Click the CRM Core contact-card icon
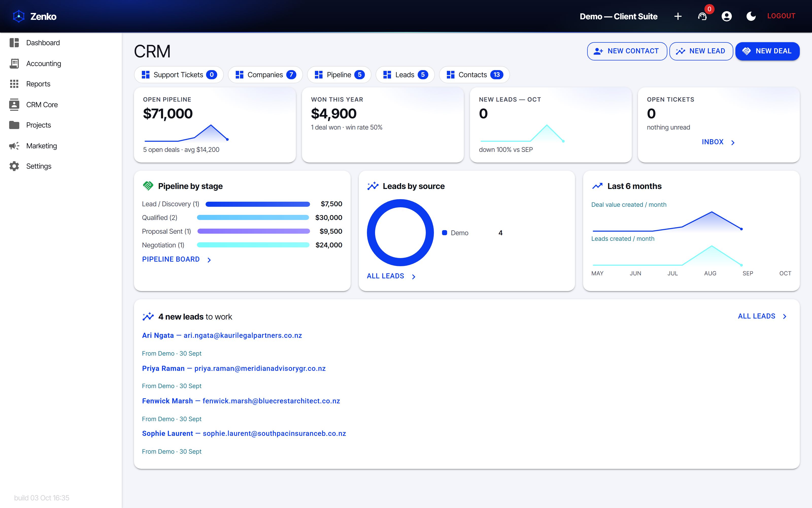Image resolution: width=812 pixels, height=508 pixels. click(14, 104)
